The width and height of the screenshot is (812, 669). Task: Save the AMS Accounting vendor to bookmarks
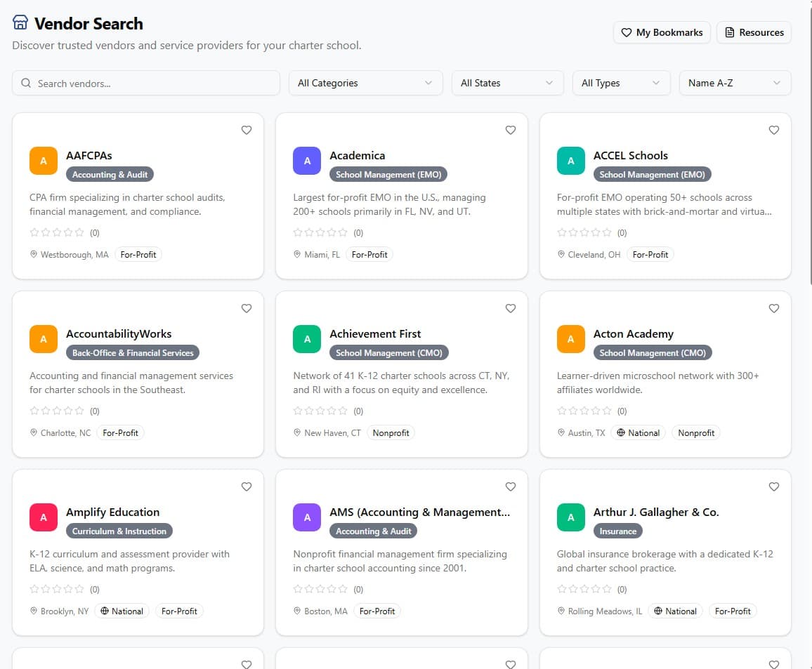pos(511,486)
